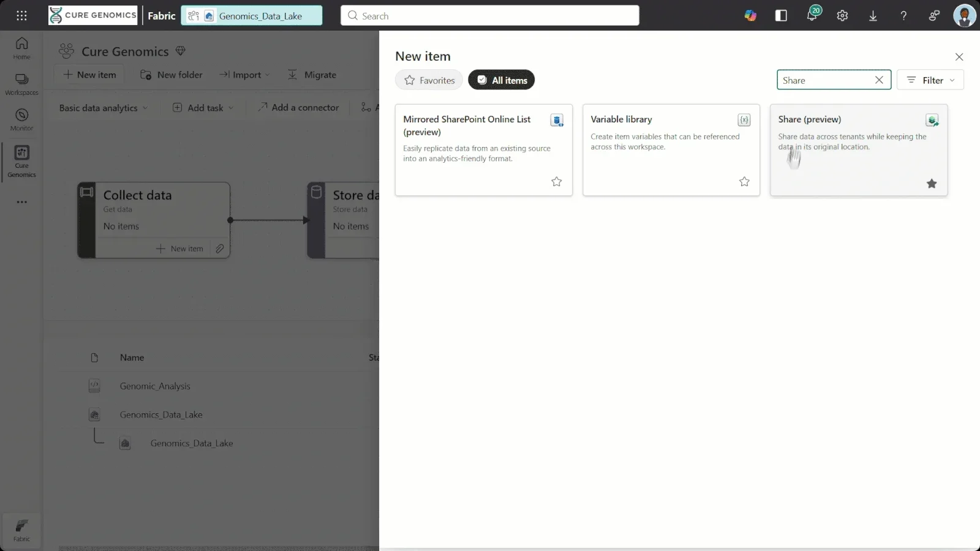This screenshot has height=551, width=980.
Task: Click the Migrate button
Action: point(312,75)
